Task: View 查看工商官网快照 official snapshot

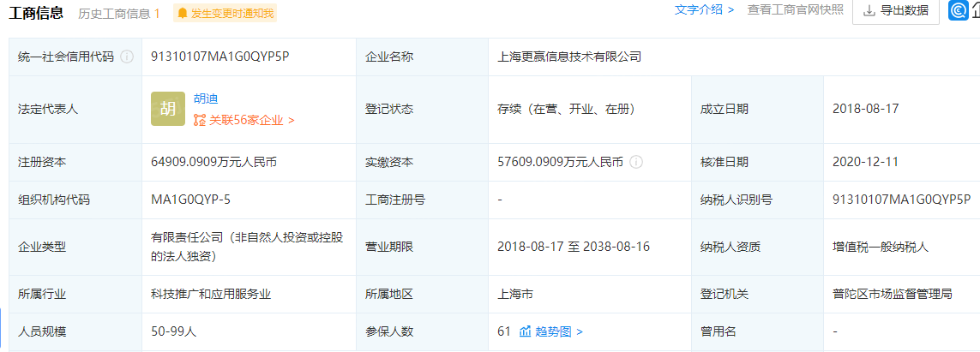Action: (x=795, y=10)
